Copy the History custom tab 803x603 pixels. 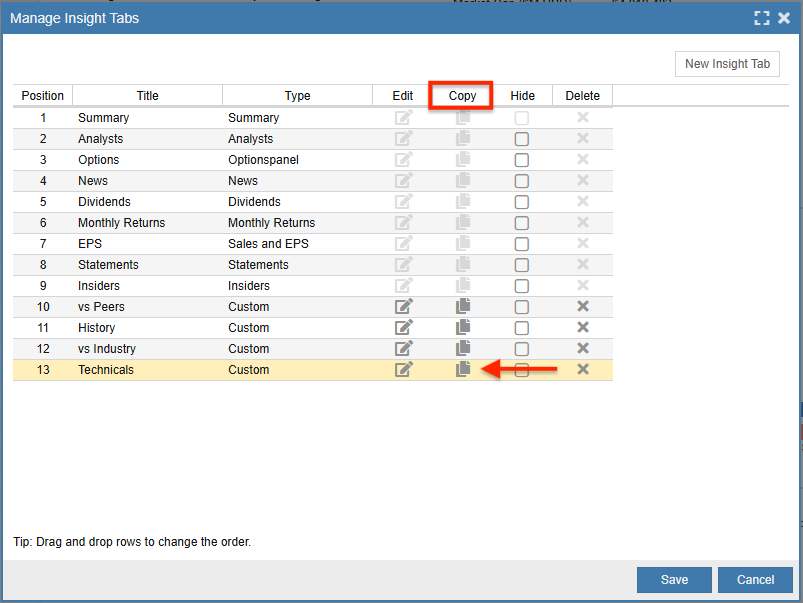pos(463,327)
